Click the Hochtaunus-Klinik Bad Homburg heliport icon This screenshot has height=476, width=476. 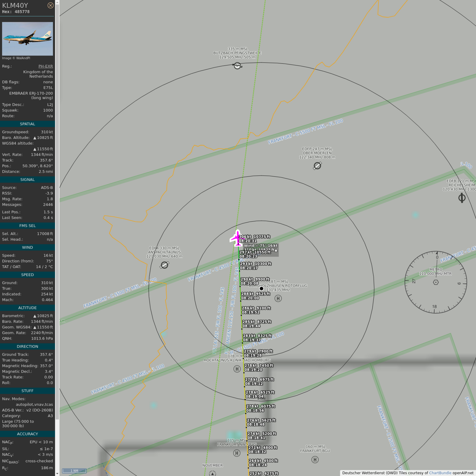point(237,369)
